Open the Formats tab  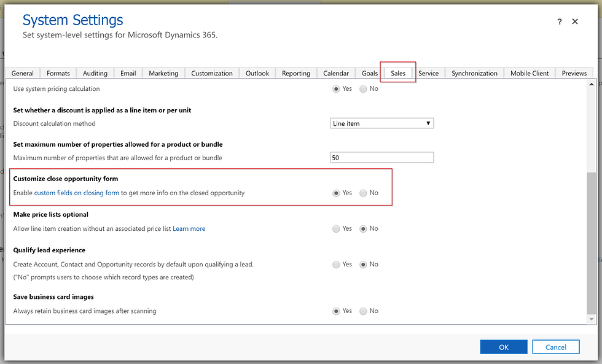pos(58,73)
